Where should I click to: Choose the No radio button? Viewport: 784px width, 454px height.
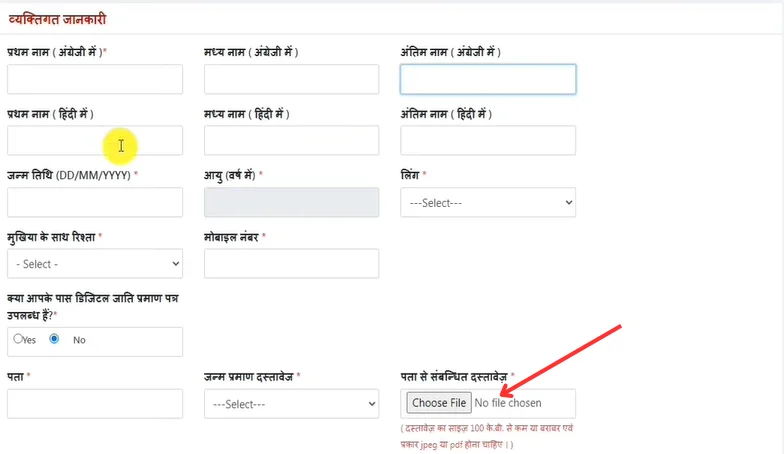(x=55, y=339)
